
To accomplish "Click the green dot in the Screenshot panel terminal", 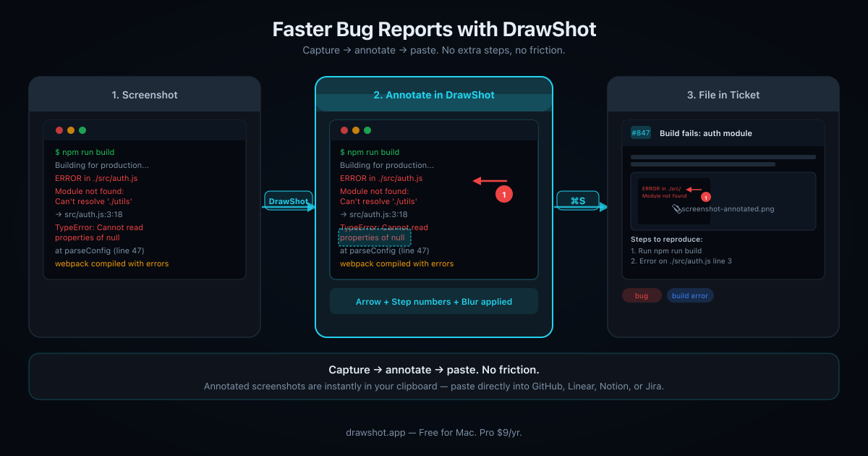I will pos(82,130).
